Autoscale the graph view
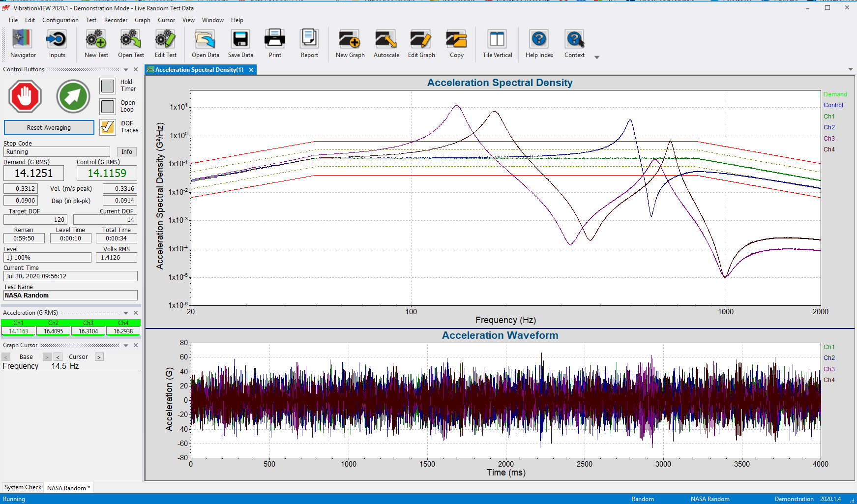The height and width of the screenshot is (504, 857). [x=386, y=43]
